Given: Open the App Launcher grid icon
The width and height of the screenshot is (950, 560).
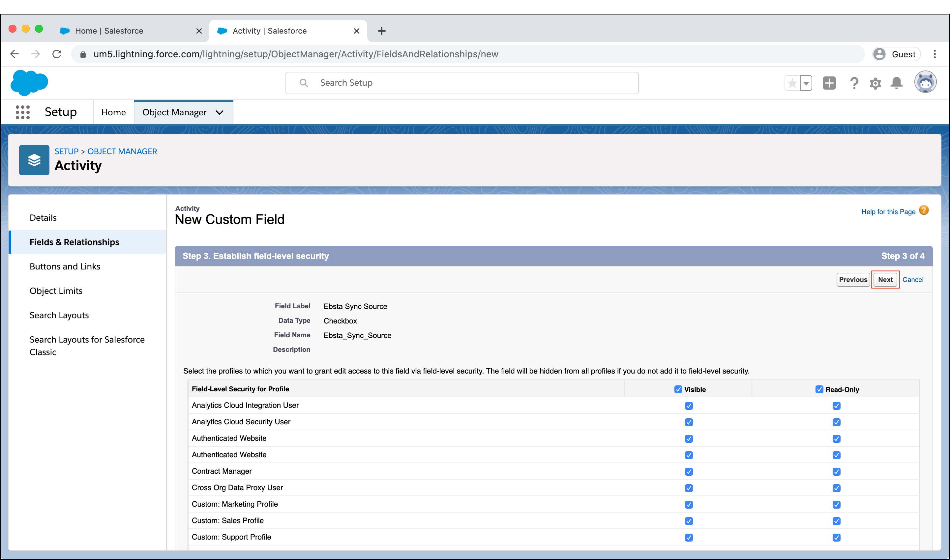Looking at the screenshot, I should tap(23, 112).
